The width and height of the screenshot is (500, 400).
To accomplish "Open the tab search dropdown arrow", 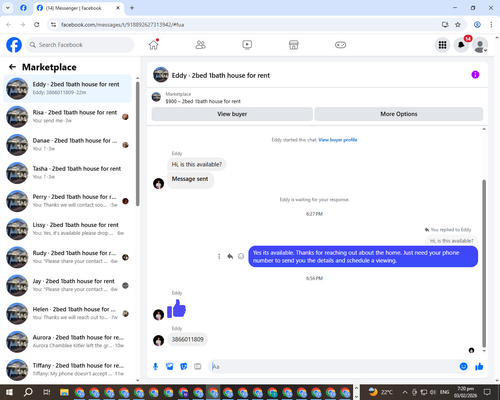I will [x=8, y=8].
